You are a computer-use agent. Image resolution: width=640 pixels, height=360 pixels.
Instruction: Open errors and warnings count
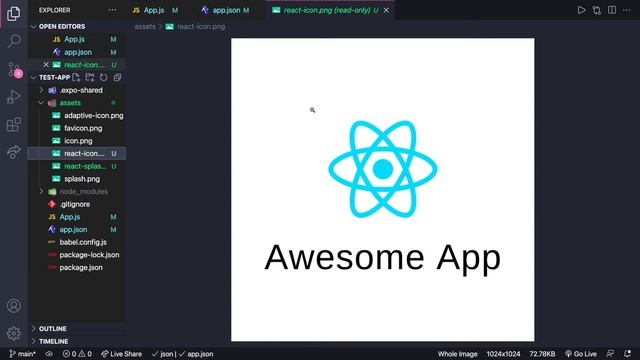click(77, 354)
